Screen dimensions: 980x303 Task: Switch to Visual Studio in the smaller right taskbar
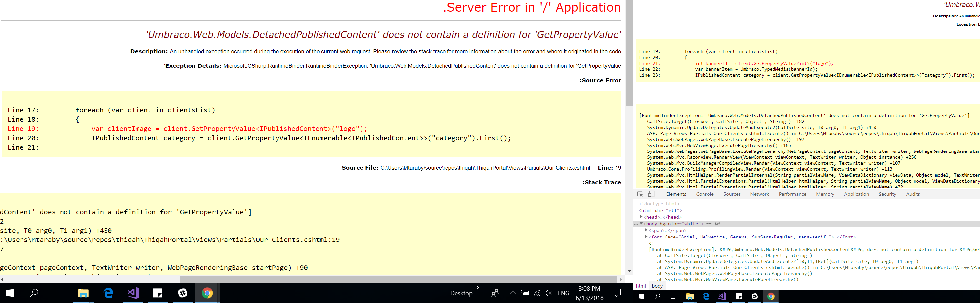[x=722, y=296]
